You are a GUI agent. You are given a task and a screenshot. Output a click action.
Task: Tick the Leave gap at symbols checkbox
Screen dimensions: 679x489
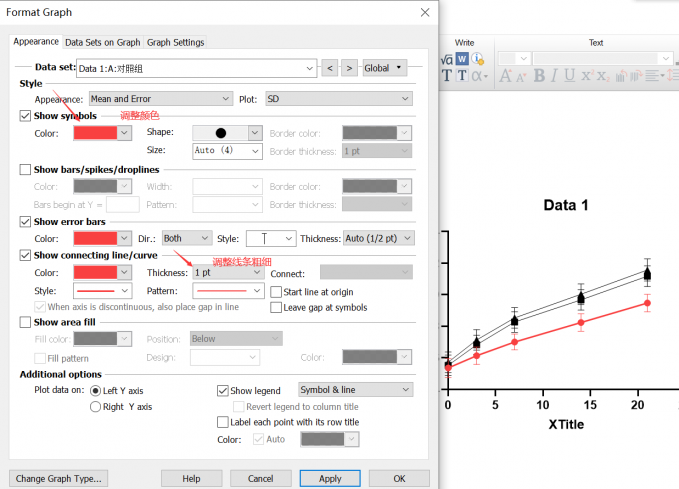click(276, 307)
